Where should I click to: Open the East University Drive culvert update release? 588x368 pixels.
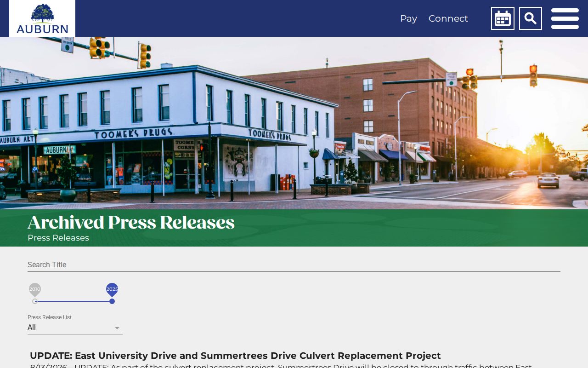(235, 356)
